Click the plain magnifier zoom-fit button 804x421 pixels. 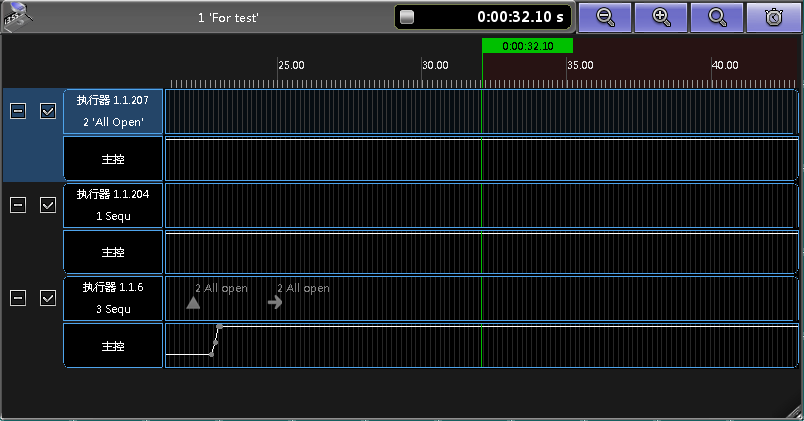tap(717, 17)
